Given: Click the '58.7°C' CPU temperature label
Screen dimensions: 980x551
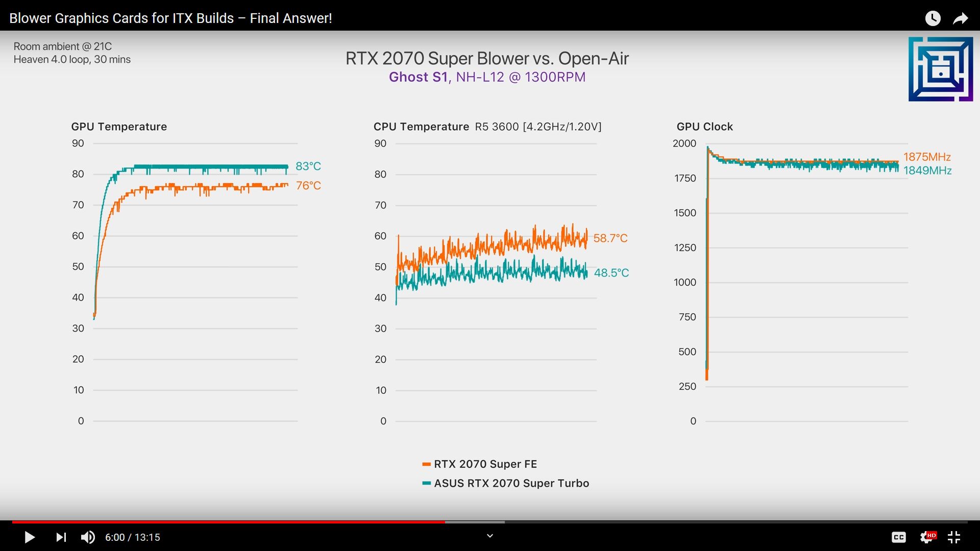Looking at the screenshot, I should 610,238.
